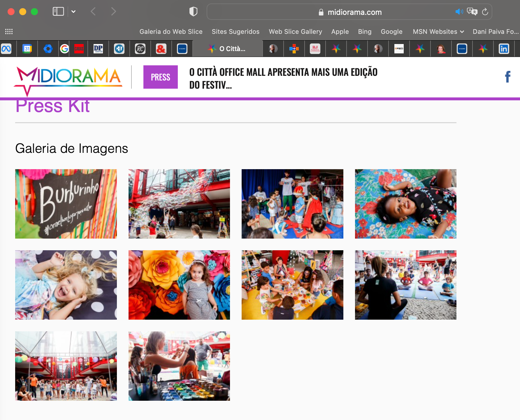This screenshot has height=420, width=520.
Task: Open the Roberta Jungmann RJ tab
Action: pos(315,49)
